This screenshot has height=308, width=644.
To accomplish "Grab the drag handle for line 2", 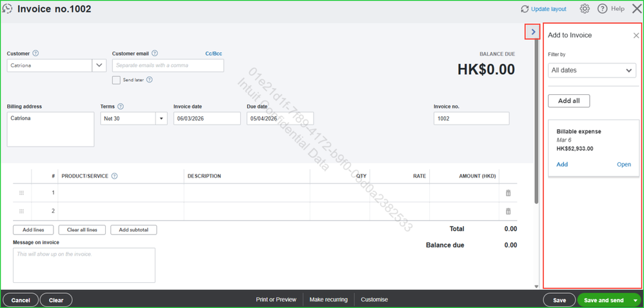I will click(x=22, y=211).
